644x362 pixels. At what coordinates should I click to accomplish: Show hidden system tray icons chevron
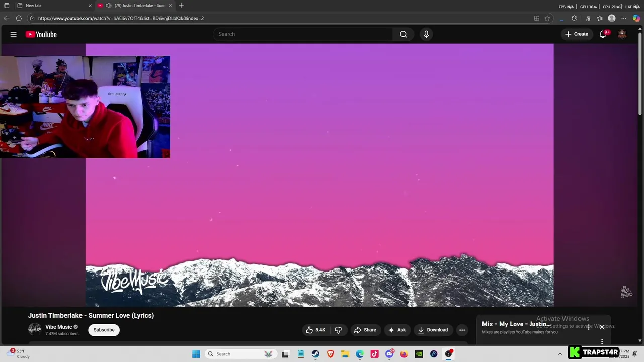[x=560, y=354]
